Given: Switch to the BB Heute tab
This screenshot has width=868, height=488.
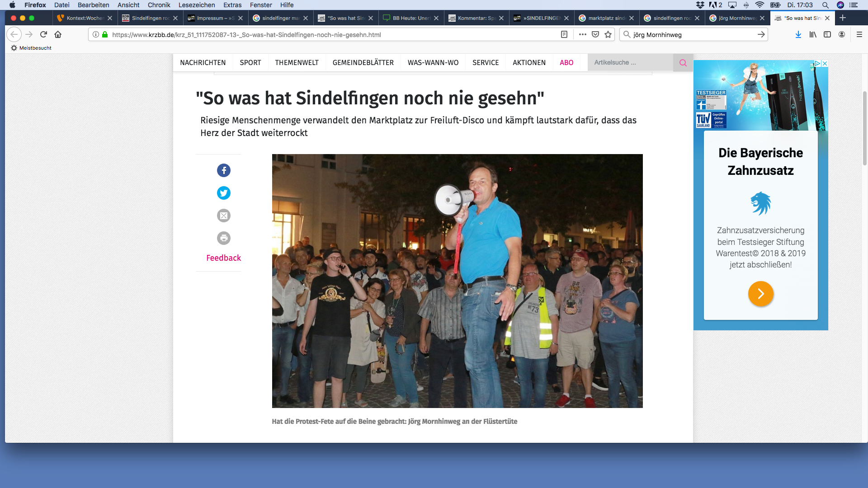Looking at the screenshot, I should pyautogui.click(x=411, y=18).
